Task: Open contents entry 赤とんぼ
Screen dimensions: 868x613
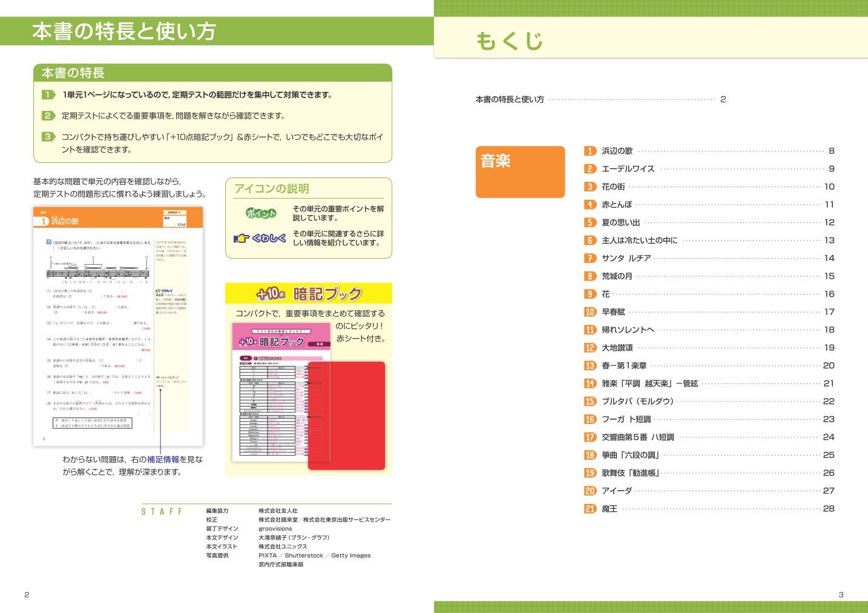Action: 709,205
